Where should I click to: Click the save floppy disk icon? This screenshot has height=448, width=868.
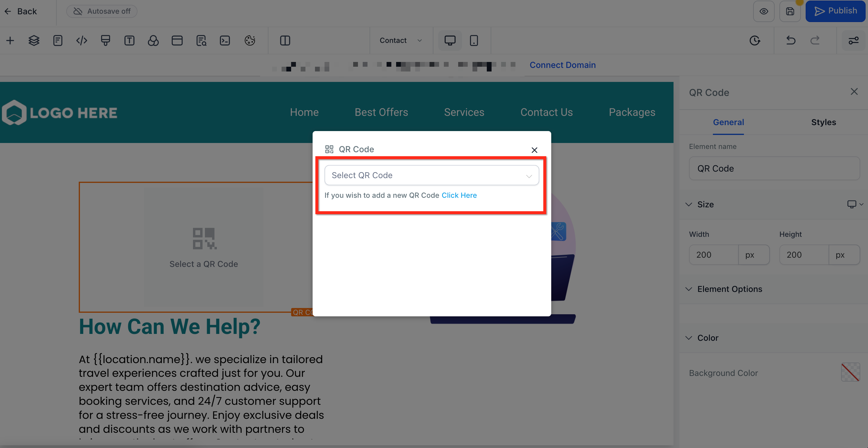point(790,11)
